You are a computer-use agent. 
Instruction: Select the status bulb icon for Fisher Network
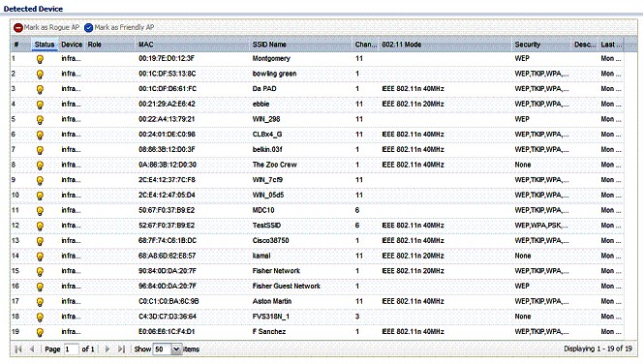[x=40, y=272]
